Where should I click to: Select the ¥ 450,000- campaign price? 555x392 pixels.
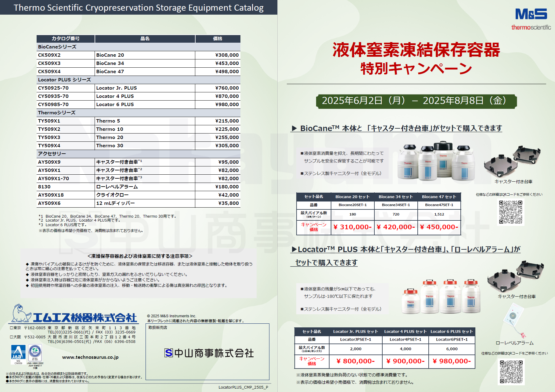439,227
